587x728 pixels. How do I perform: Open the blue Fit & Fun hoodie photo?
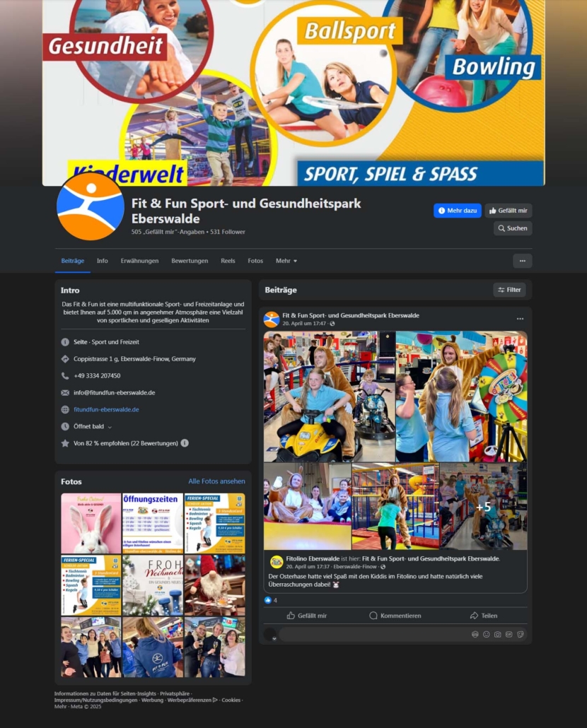point(153,647)
